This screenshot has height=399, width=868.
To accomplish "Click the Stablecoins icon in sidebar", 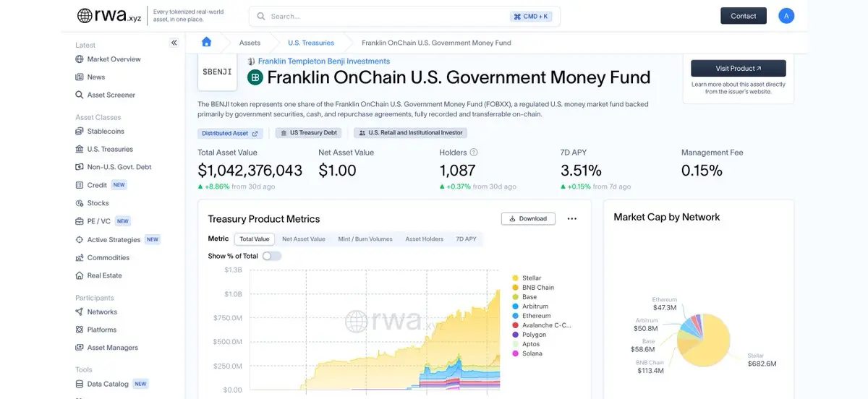I will pos(80,131).
